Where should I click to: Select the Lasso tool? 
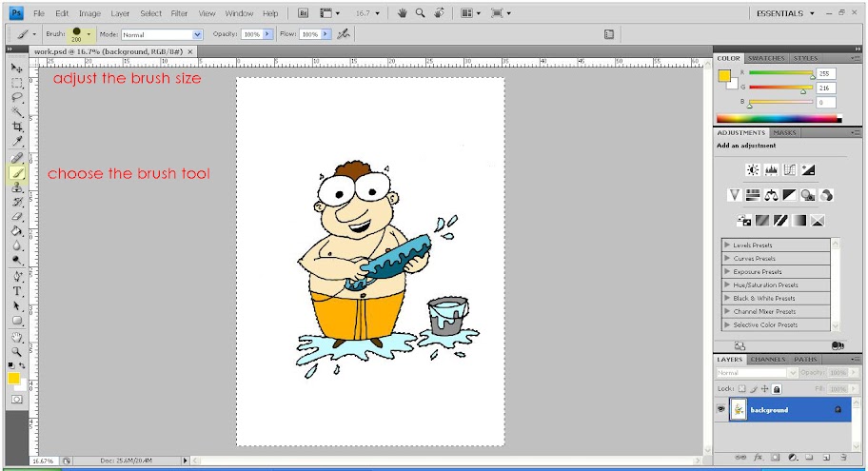point(17,97)
